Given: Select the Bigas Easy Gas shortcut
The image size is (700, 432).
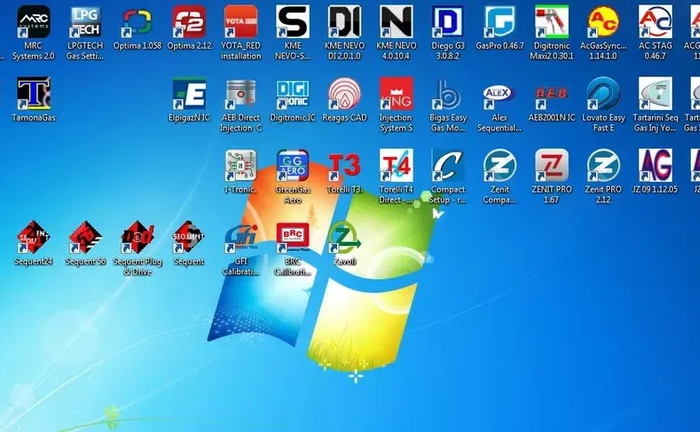Looking at the screenshot, I should point(447,94).
